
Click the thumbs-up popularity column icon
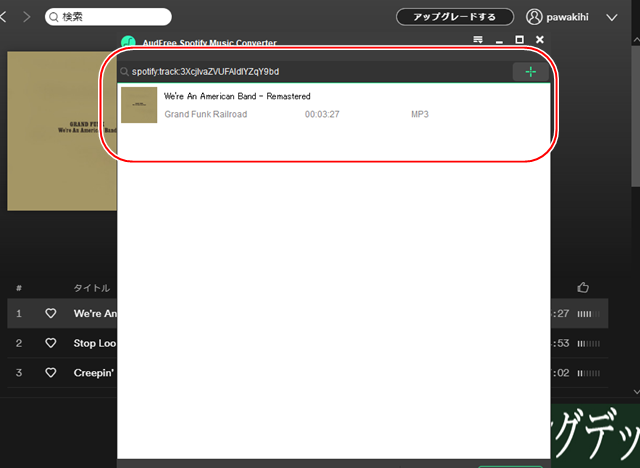(583, 288)
